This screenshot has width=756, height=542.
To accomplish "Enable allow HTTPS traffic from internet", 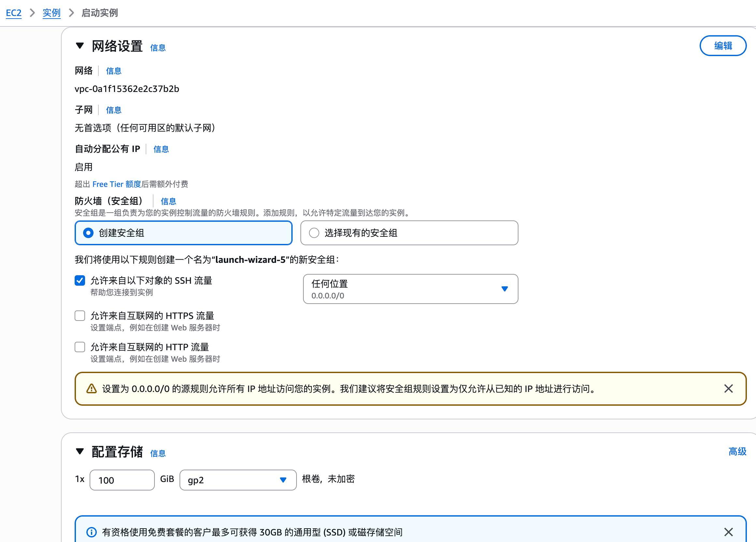I will (80, 316).
